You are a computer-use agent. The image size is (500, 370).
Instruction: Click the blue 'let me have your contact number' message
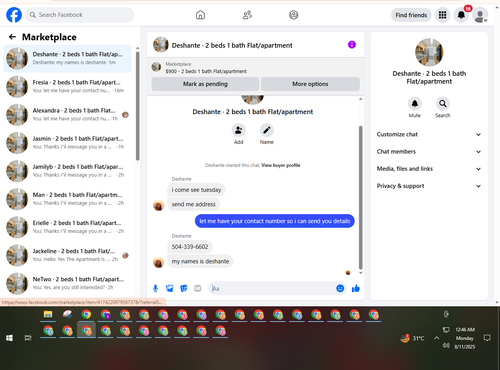275,221
